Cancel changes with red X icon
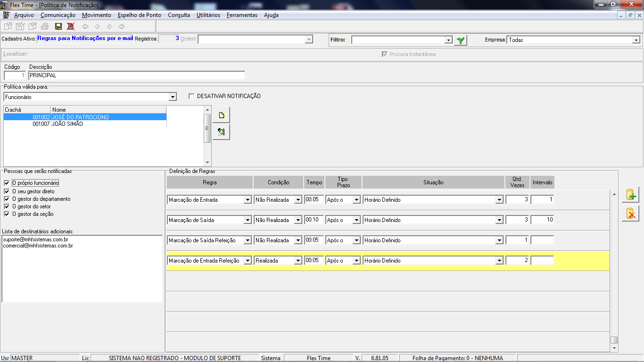Viewport: 644px width, 362px height. [71, 26]
